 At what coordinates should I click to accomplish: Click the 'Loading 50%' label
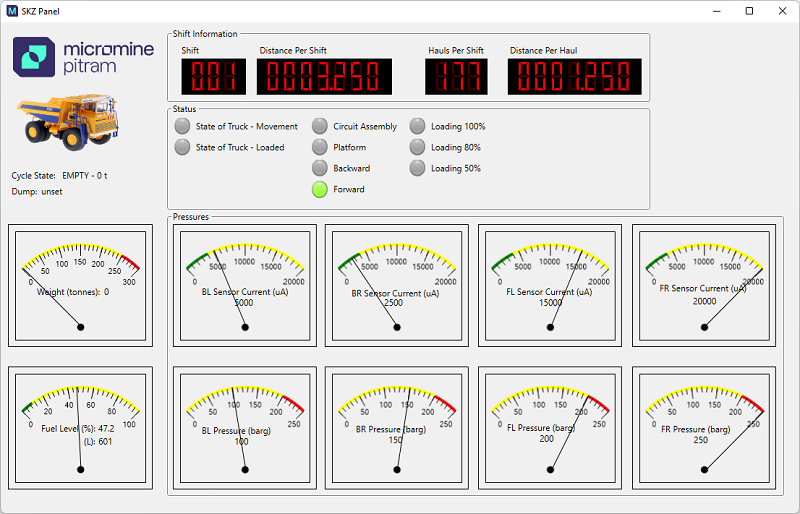[456, 168]
